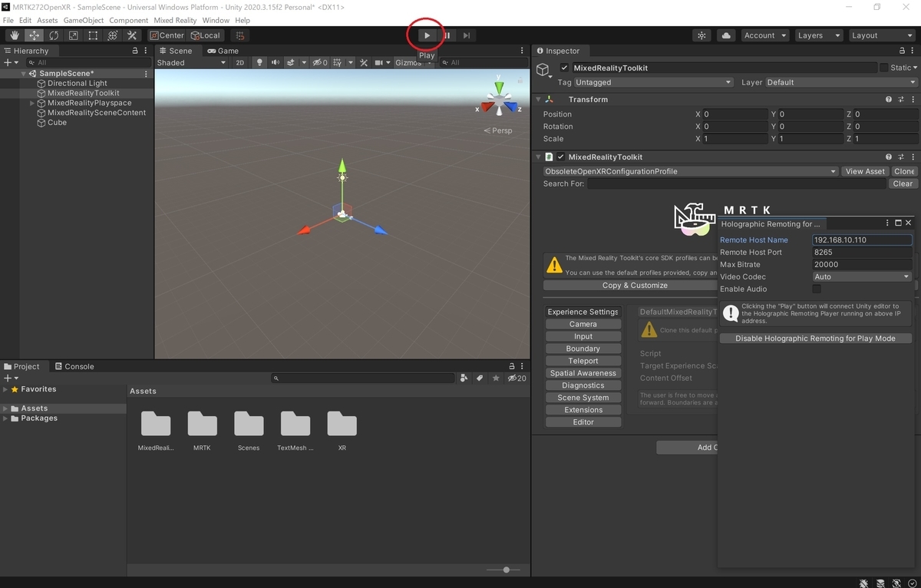
Task: Toggle hidden objects visibility icon in Scene
Action: (x=320, y=63)
